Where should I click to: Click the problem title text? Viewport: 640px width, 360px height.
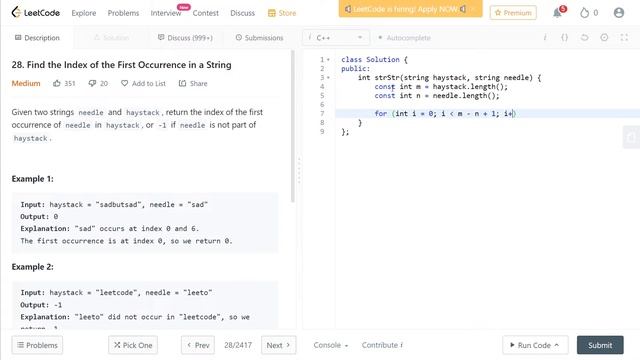click(121, 65)
